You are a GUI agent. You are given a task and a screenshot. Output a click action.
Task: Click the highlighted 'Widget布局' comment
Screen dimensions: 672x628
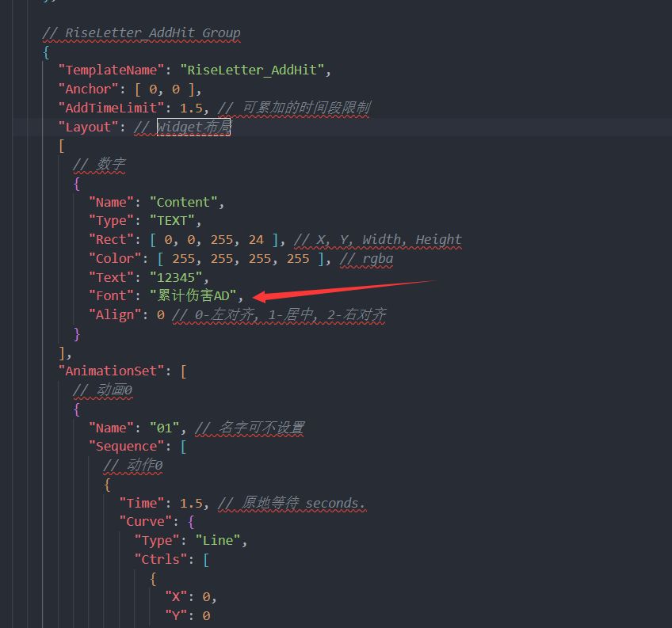pos(193,127)
